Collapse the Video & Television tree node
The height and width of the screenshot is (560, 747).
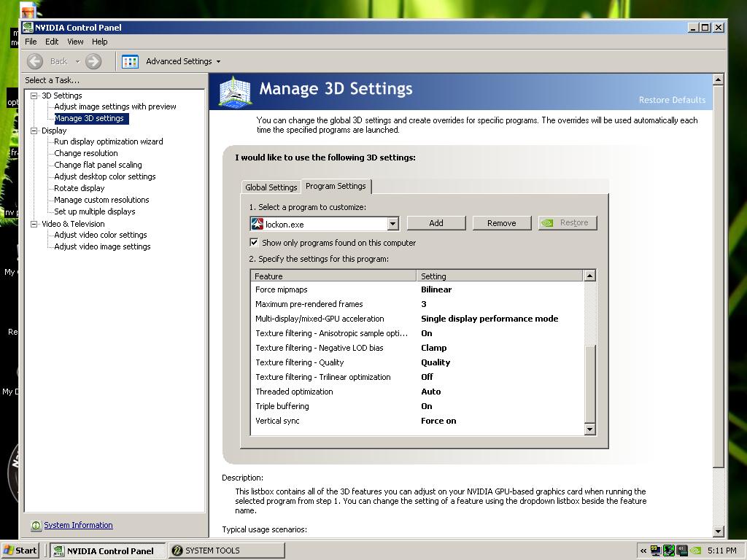tap(34, 224)
